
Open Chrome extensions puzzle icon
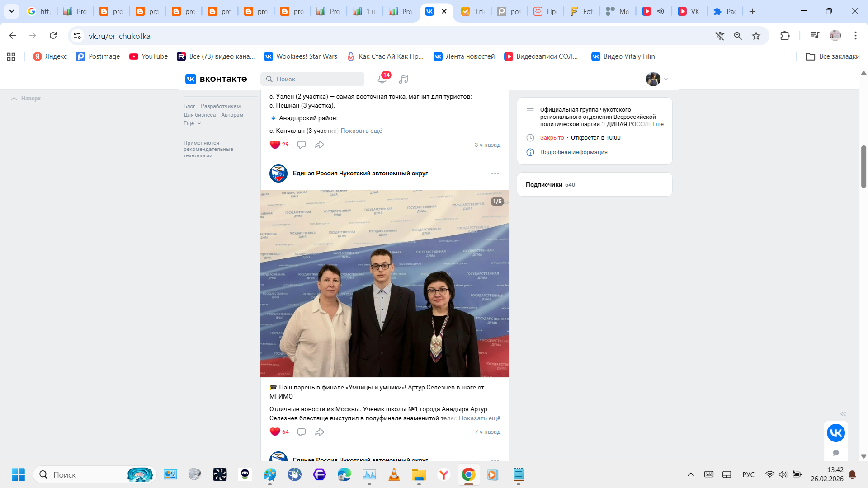point(785,36)
